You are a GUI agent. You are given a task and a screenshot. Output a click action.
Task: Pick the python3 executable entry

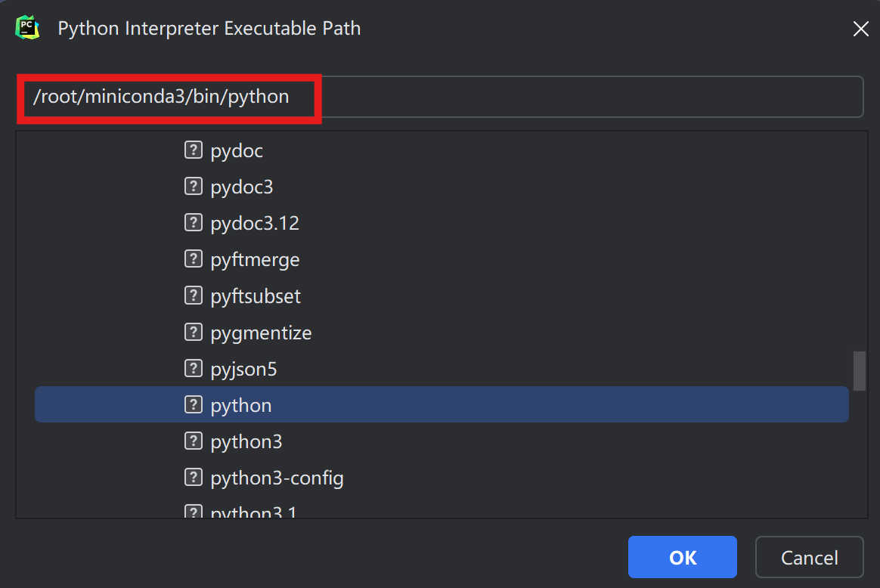click(x=246, y=441)
